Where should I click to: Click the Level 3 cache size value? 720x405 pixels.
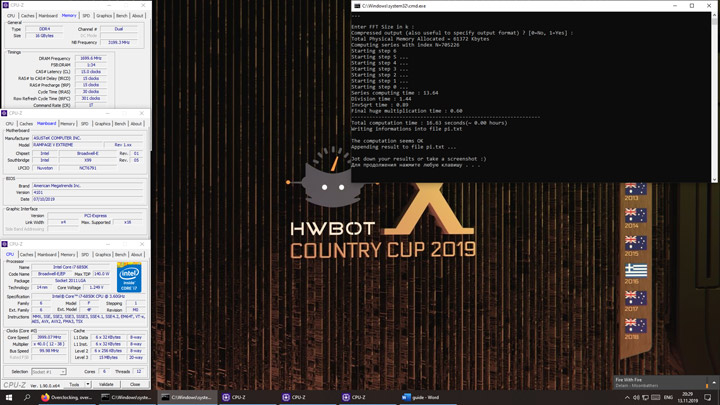pos(108,357)
